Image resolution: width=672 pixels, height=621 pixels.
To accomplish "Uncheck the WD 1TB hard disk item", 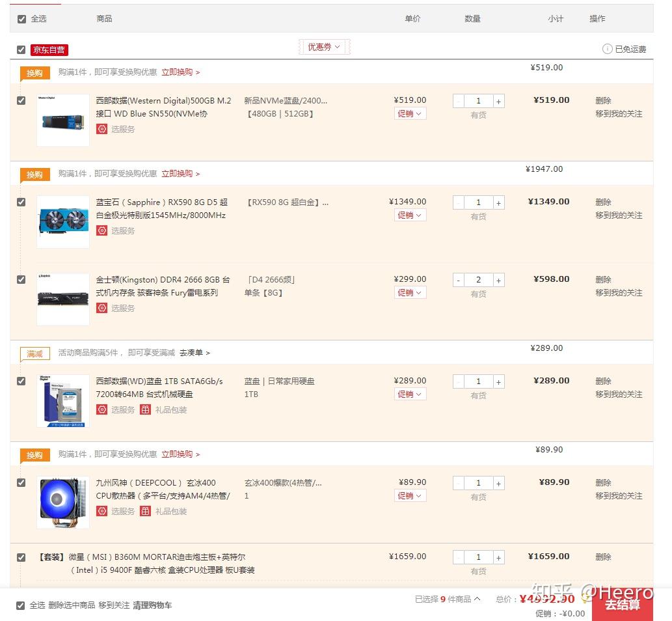I will pos(21,381).
